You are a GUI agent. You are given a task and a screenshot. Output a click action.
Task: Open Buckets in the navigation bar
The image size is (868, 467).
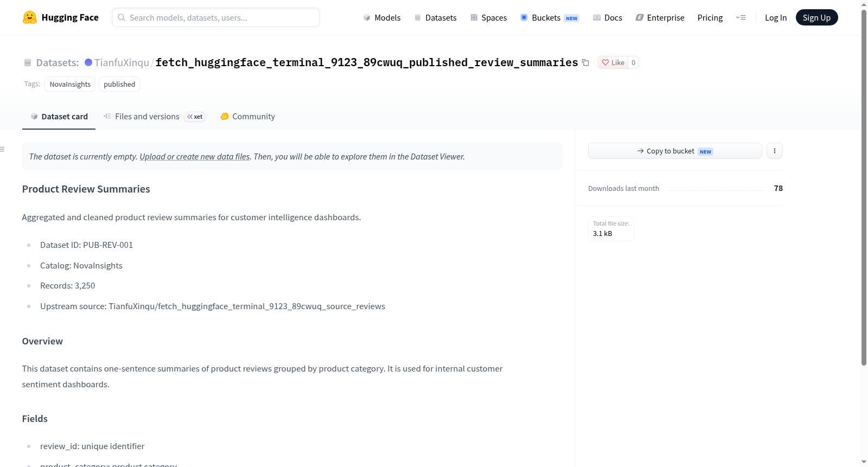pyautogui.click(x=550, y=17)
